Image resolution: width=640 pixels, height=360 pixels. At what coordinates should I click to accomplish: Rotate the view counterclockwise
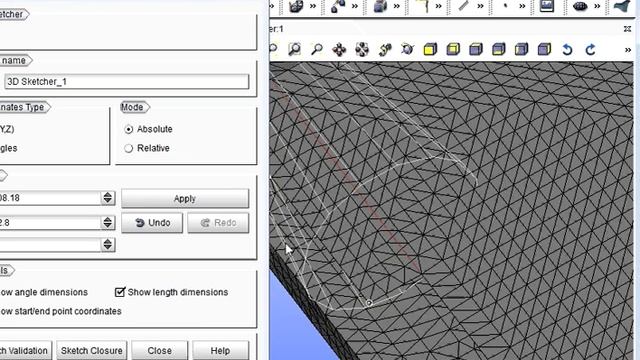coord(567,50)
